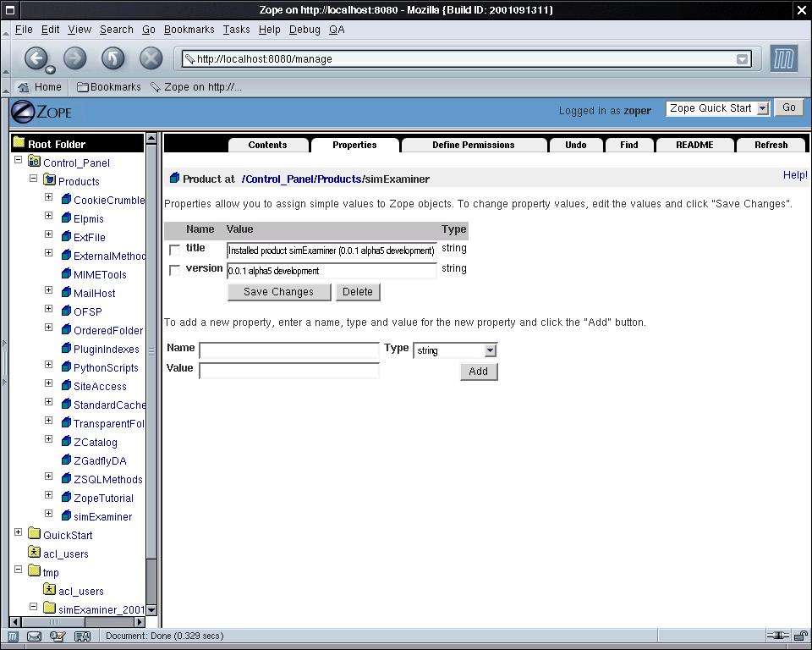Follow the Control_Panel breadcrumb link
The height and width of the screenshot is (650, 812).
279,179
